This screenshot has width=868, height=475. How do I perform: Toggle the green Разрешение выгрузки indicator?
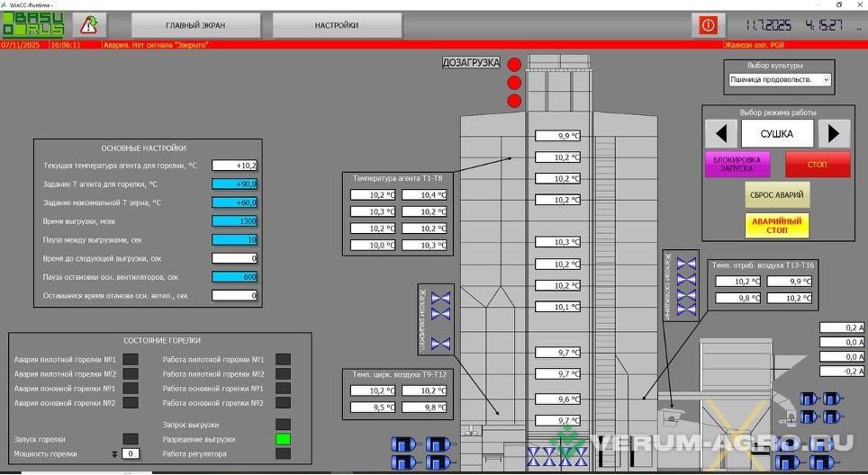[283, 439]
